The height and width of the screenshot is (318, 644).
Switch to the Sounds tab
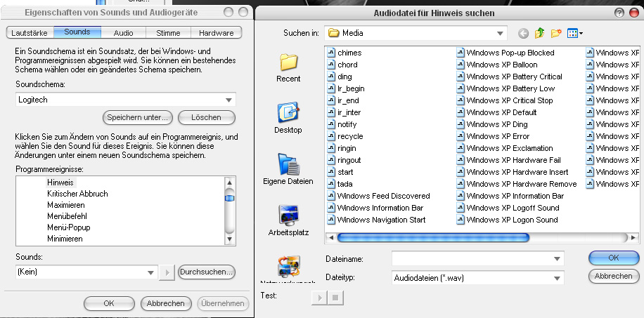click(x=77, y=32)
